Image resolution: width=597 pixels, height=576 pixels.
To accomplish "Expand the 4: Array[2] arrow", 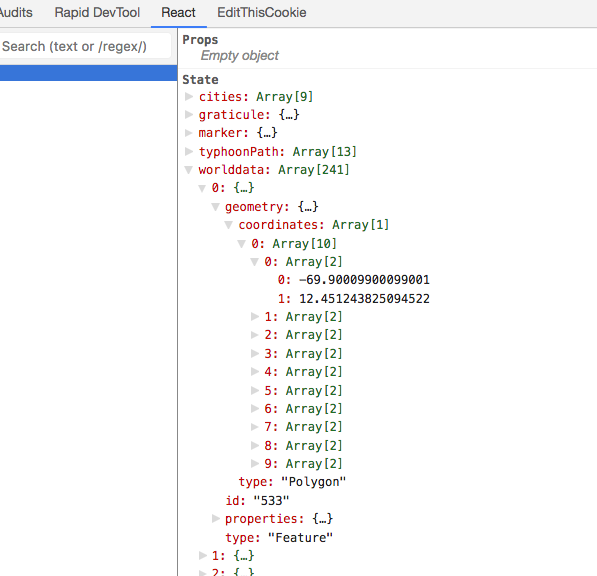I will click(255, 372).
